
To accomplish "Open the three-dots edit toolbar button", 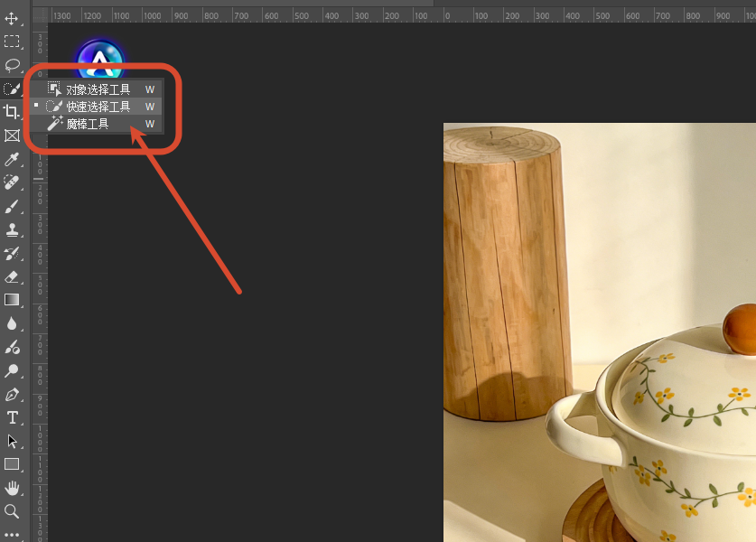I will coord(12,534).
